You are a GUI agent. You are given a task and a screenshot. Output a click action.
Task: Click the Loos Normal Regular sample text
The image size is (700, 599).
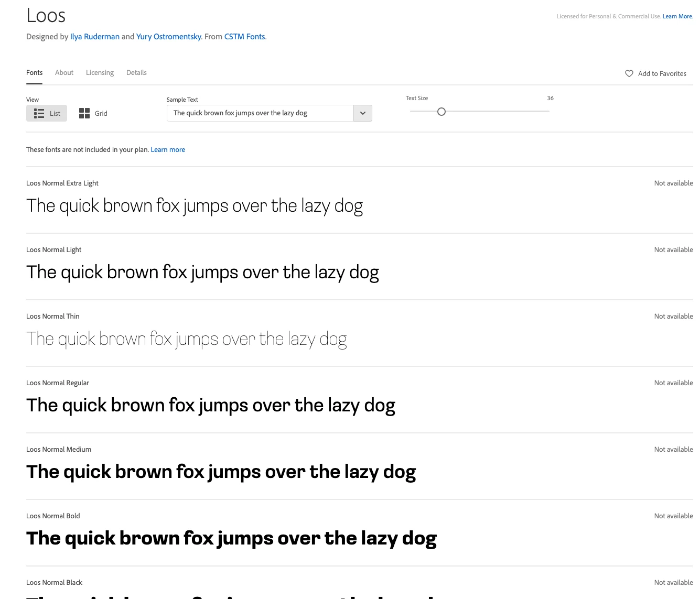click(211, 406)
